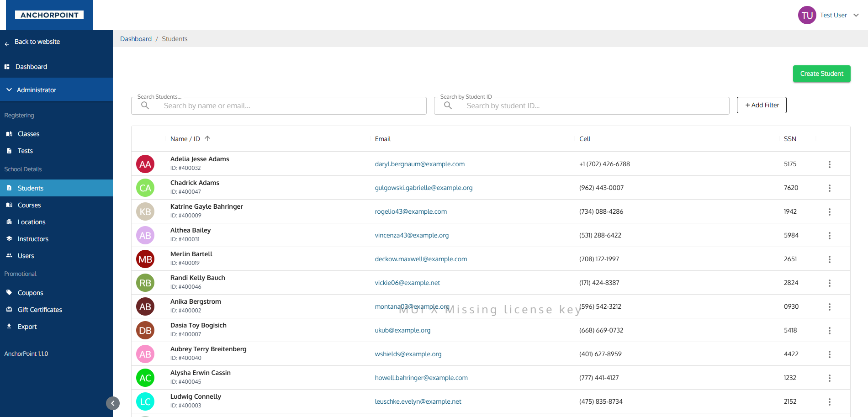Open actions menu for Adelia Jesse Adams

click(829, 164)
